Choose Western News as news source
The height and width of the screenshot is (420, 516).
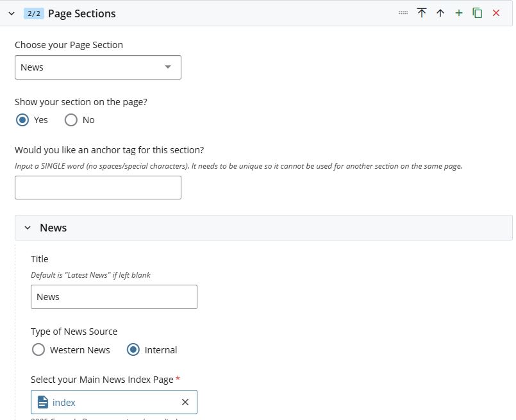pyautogui.click(x=39, y=349)
